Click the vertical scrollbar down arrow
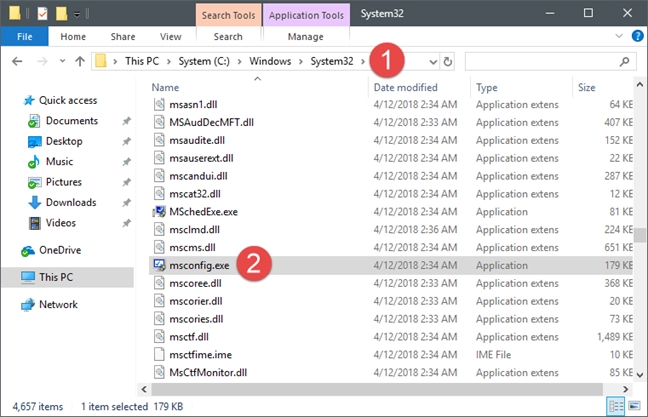This screenshot has width=648, height=417. click(x=640, y=375)
